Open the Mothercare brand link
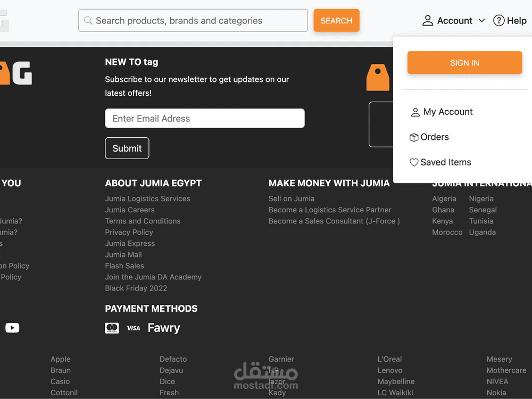The height and width of the screenshot is (399, 532). (x=506, y=370)
